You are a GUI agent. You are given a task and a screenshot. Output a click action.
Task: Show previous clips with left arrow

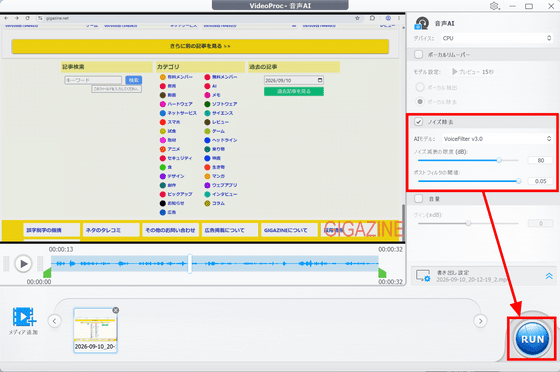54,321
